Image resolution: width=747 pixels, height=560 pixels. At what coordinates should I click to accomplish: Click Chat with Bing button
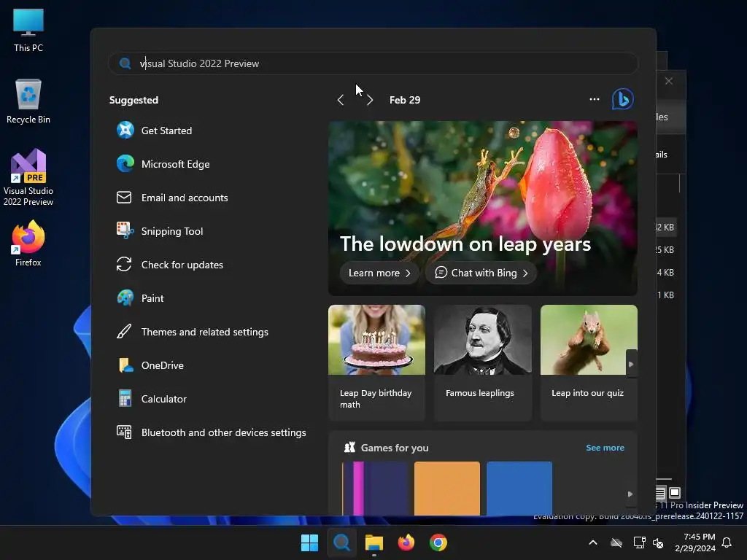coord(481,273)
